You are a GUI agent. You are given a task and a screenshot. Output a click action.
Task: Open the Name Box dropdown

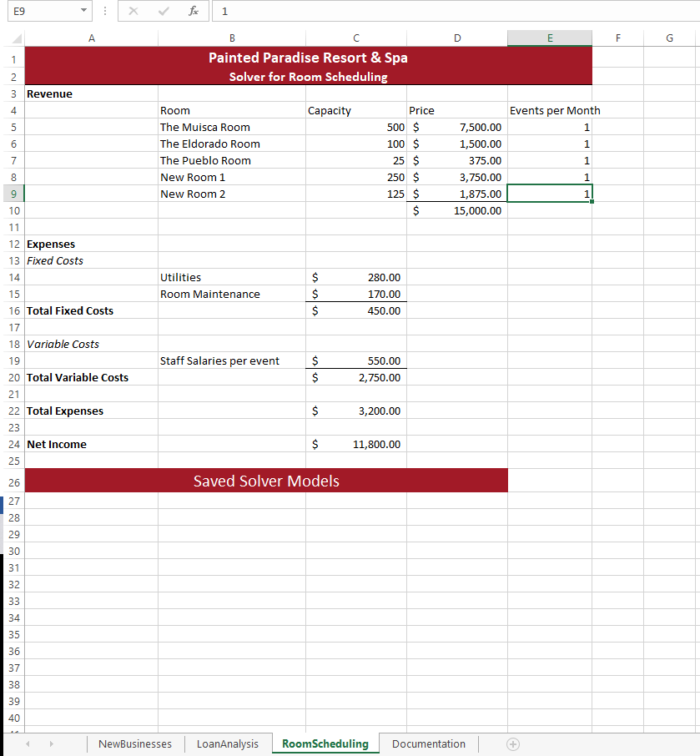click(x=83, y=11)
